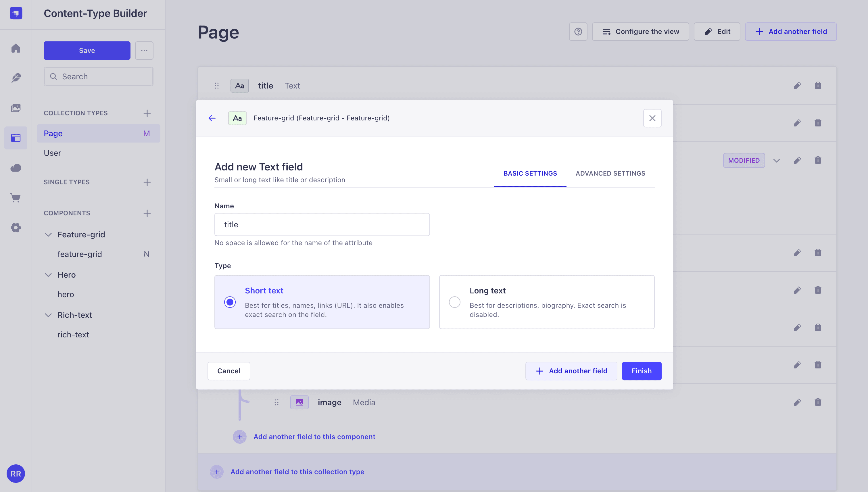Delete the title field trash icon
868x492 pixels.
818,85
